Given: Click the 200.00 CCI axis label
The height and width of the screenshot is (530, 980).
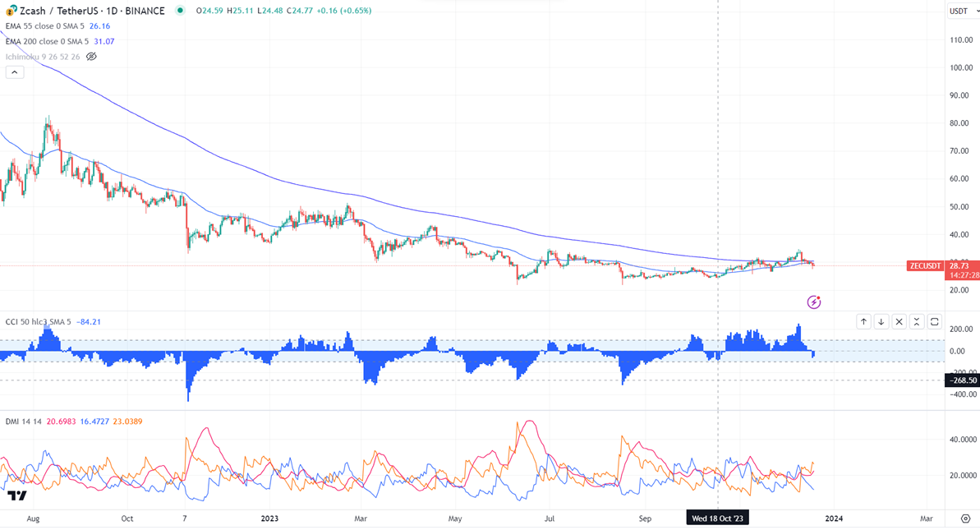Looking at the screenshot, I should point(961,330).
